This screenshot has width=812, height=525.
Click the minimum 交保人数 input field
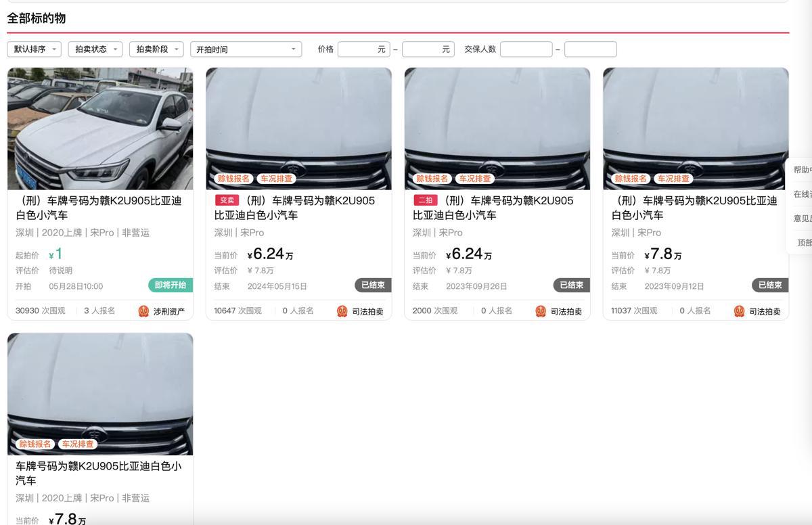click(526, 49)
